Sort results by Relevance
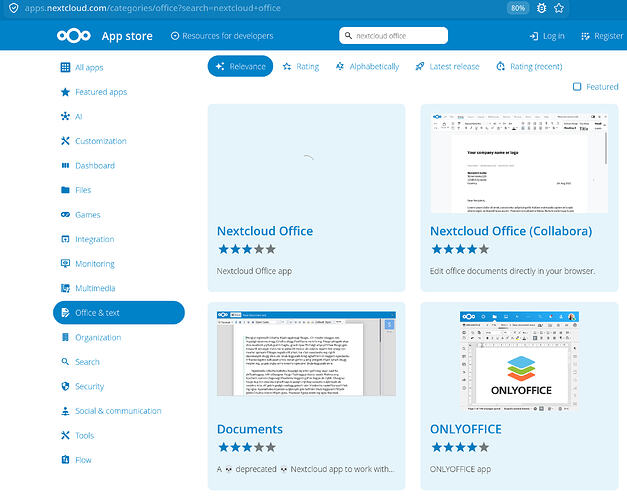This screenshot has height=500, width=627. pos(240,66)
